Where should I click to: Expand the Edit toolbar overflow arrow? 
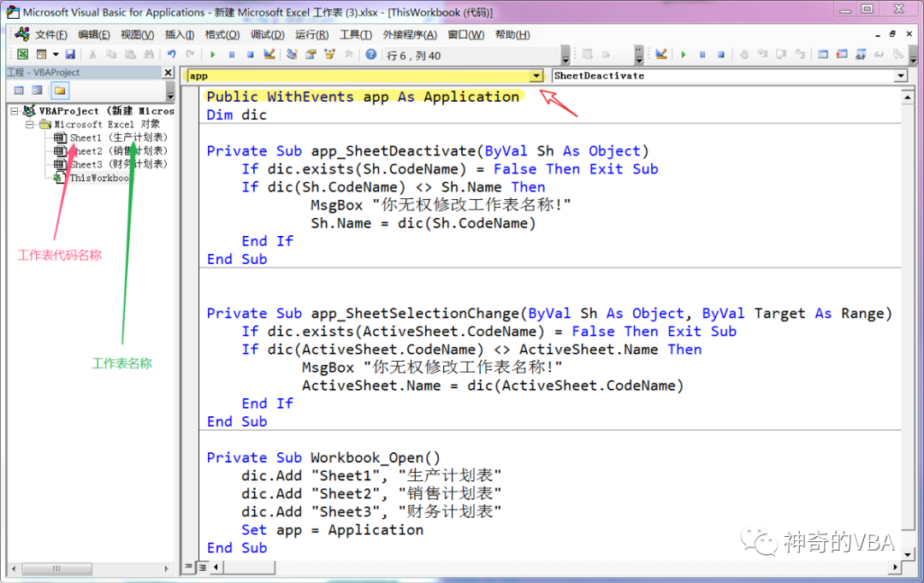click(639, 56)
